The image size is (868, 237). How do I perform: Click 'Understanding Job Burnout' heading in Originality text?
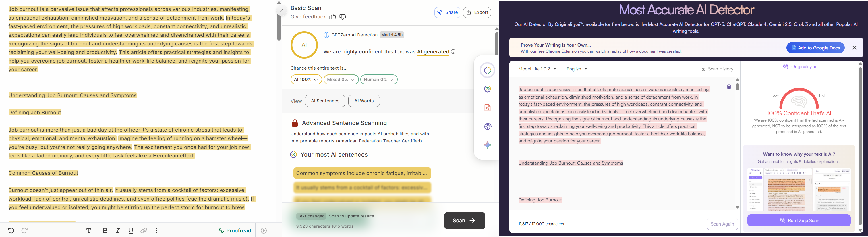pyautogui.click(x=571, y=163)
